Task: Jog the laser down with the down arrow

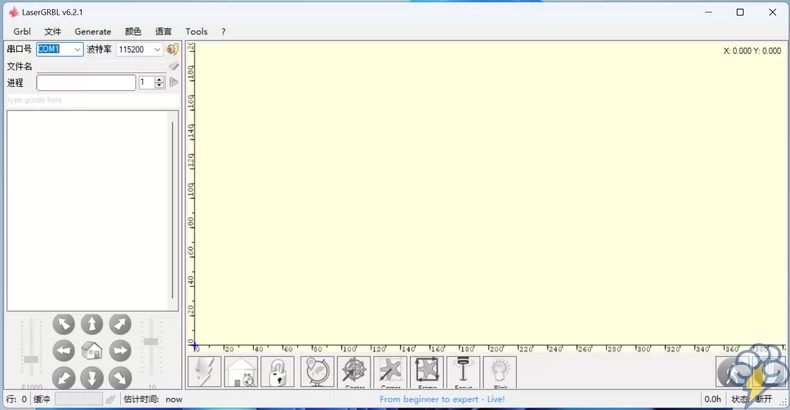Action: point(92,378)
